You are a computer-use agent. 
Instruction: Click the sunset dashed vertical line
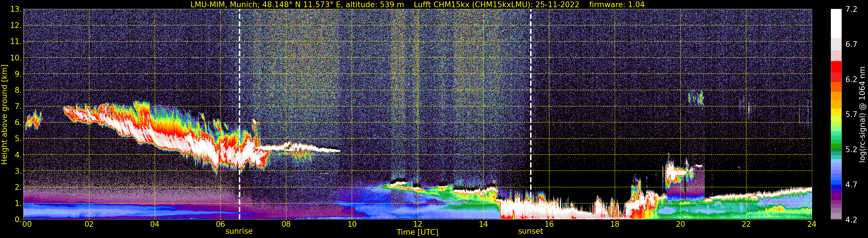pyautogui.click(x=531, y=114)
